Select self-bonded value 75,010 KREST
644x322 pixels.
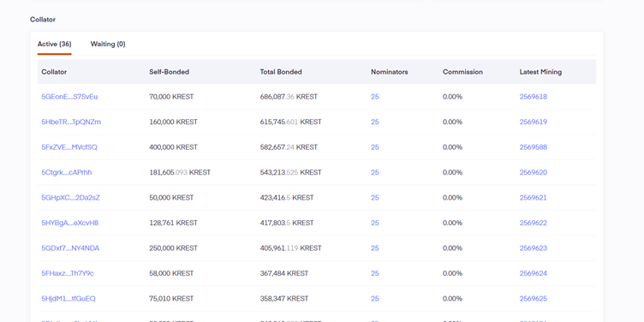(171, 299)
